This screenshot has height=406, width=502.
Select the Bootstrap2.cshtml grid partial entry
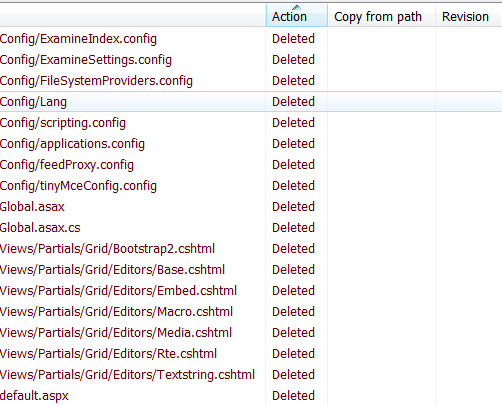point(251,249)
